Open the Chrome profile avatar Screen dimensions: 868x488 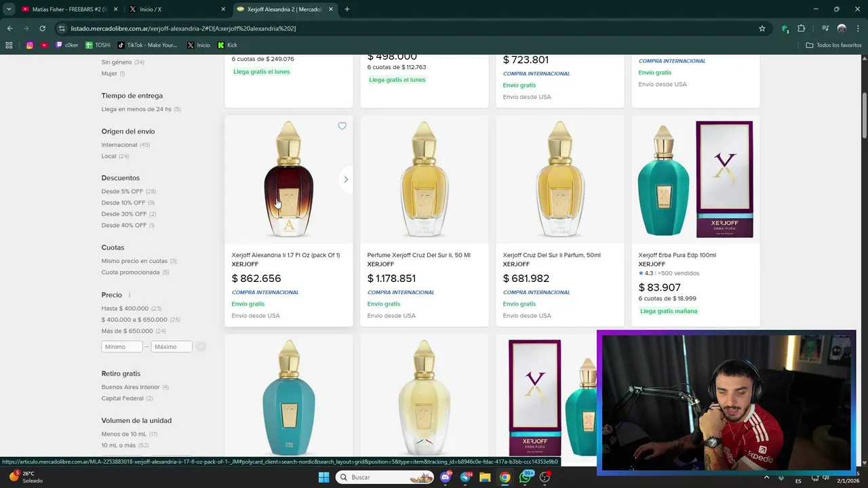click(x=842, y=28)
